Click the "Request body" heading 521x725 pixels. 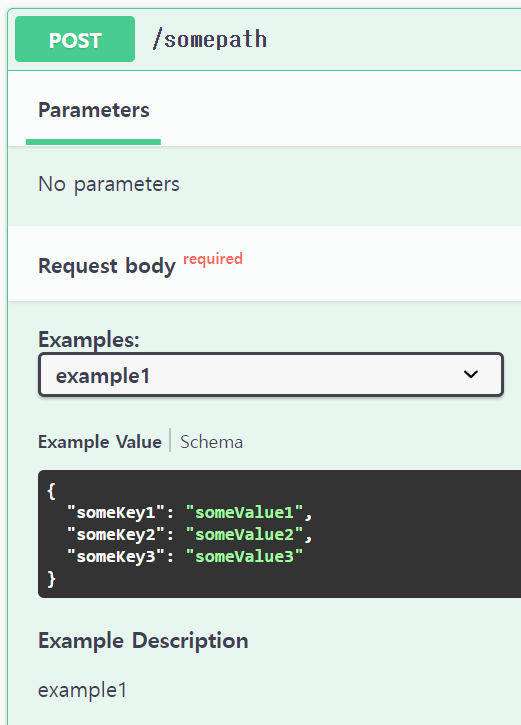pyautogui.click(x=107, y=266)
